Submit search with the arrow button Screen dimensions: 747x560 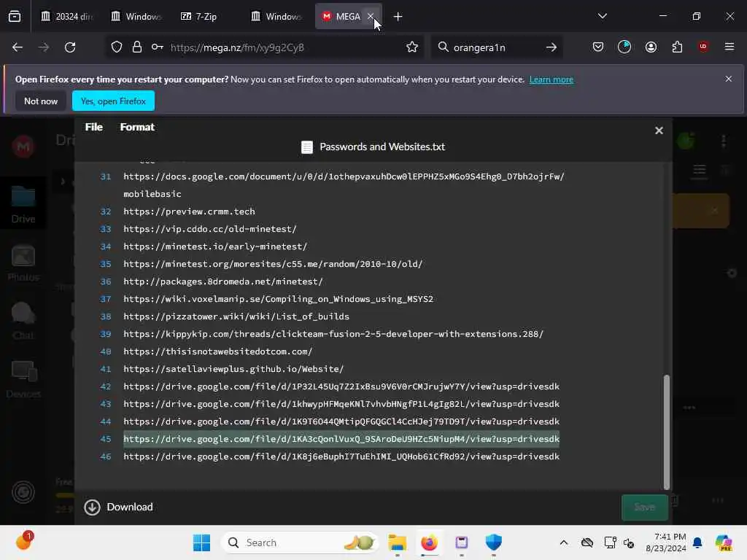point(551,47)
